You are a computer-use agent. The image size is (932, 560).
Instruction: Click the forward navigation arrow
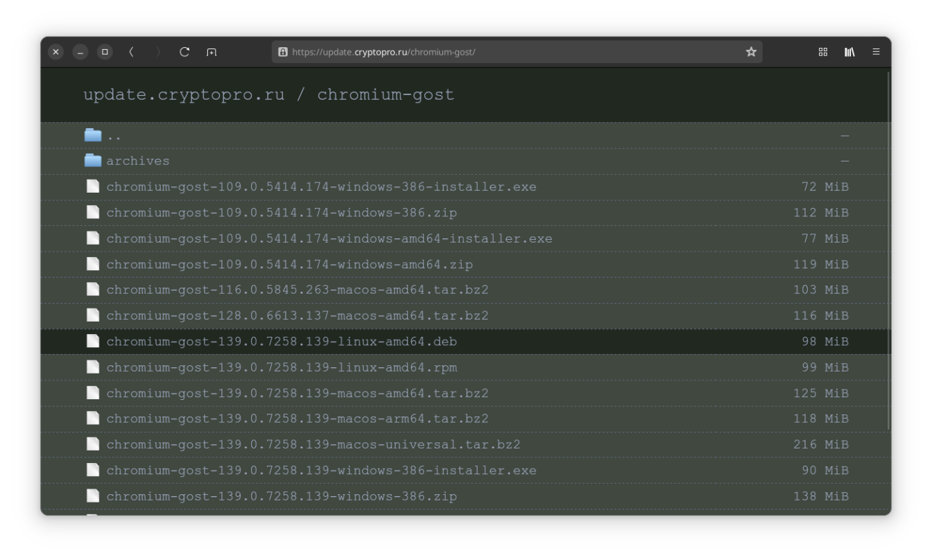[158, 52]
